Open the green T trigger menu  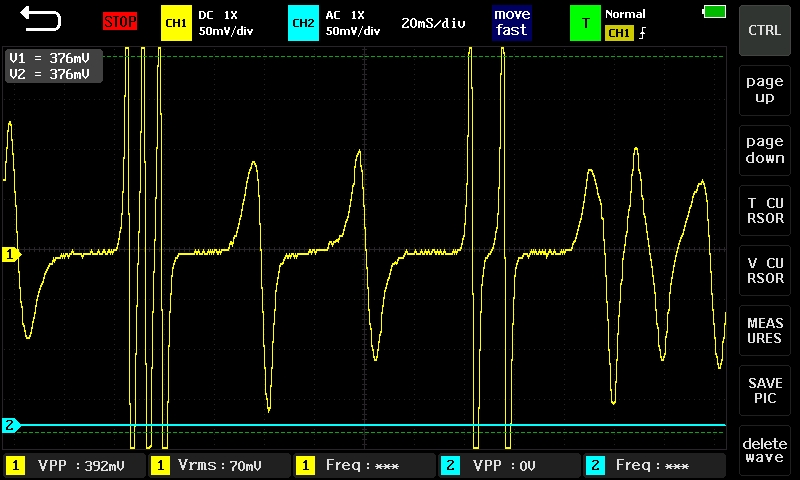click(585, 22)
